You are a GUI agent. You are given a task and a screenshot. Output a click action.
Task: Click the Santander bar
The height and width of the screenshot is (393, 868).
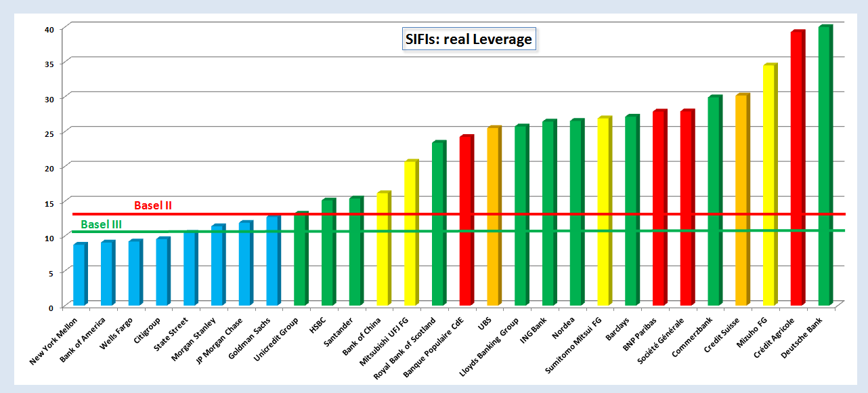click(355, 251)
